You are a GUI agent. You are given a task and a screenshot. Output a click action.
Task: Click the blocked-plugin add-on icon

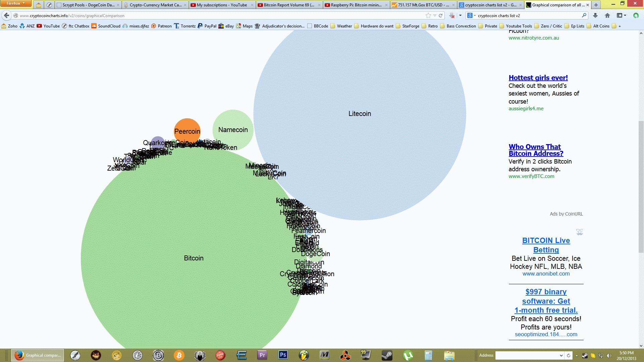click(452, 15)
